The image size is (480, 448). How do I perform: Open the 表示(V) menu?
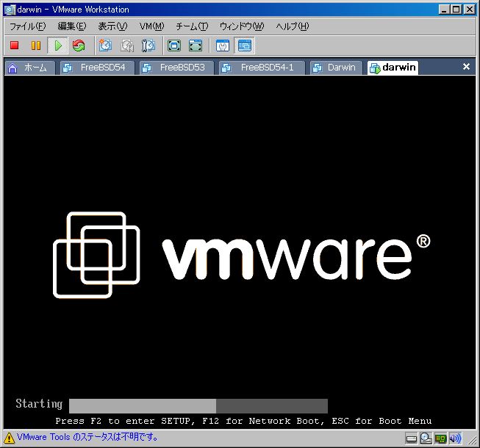coord(112,26)
